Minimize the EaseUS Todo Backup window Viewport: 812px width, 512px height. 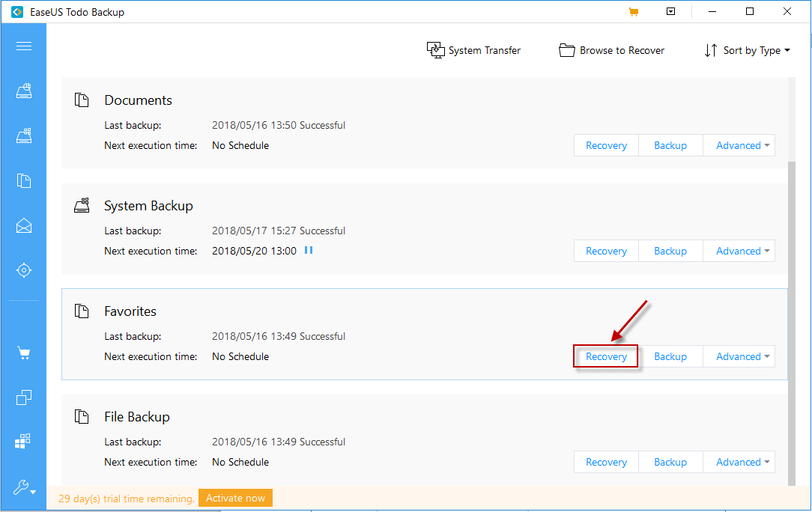point(712,11)
